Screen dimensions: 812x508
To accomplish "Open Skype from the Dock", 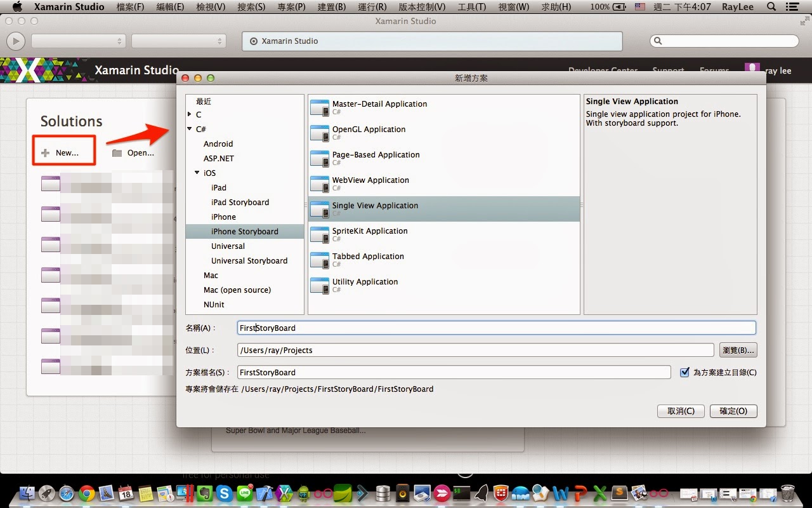I will tap(223, 493).
